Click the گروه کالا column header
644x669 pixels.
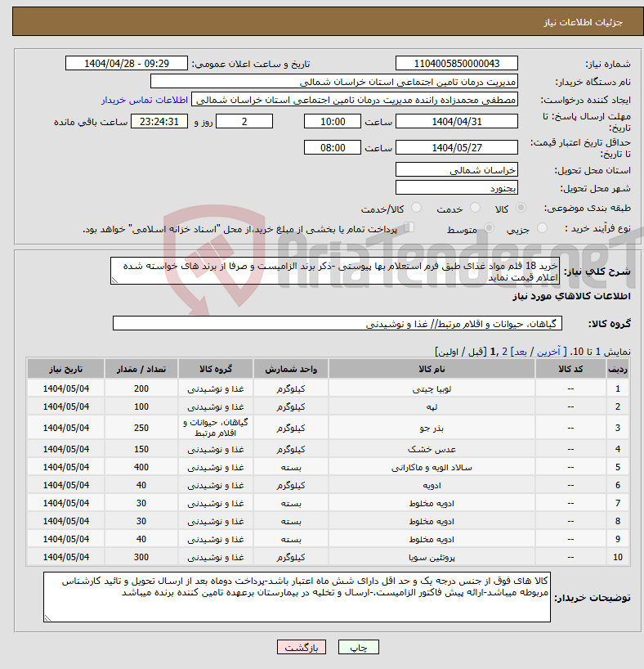pos(216,369)
